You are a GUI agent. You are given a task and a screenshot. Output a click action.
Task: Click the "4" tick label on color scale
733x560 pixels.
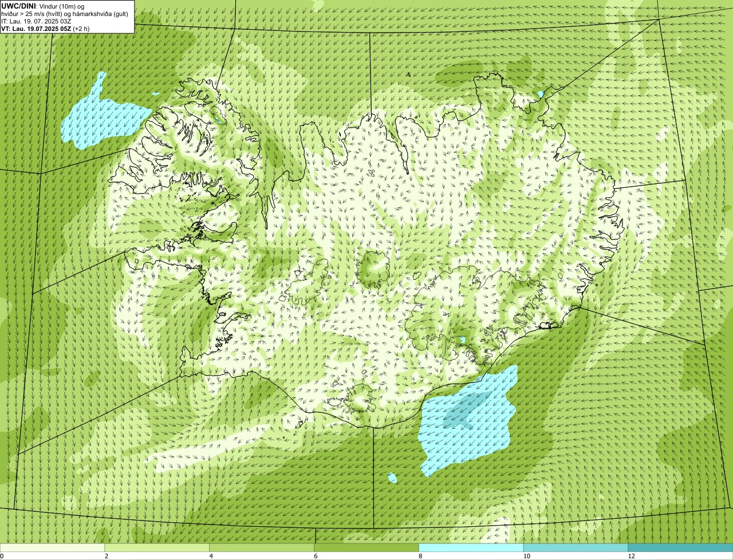[211, 556]
